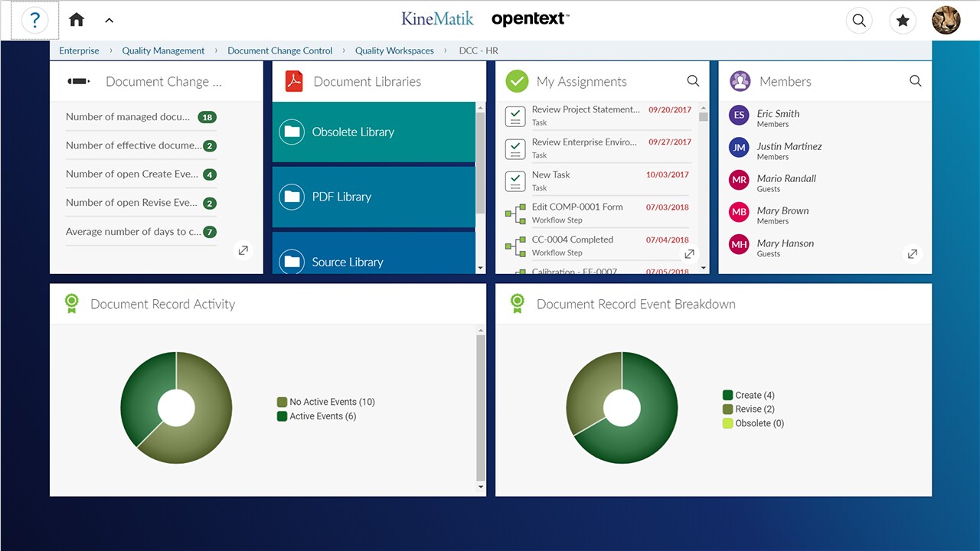The height and width of the screenshot is (551, 980).
Task: Open Number of open Revise Events row
Action: [141, 203]
